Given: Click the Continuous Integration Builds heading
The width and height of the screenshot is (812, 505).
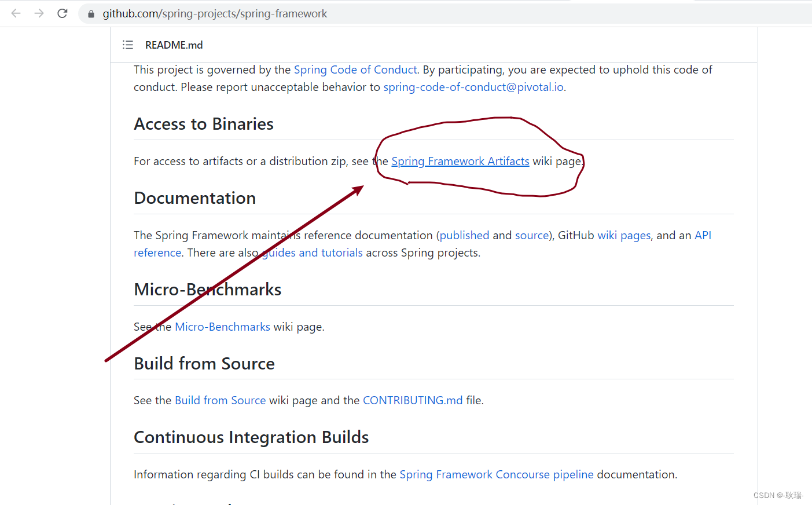Looking at the screenshot, I should pos(251,437).
